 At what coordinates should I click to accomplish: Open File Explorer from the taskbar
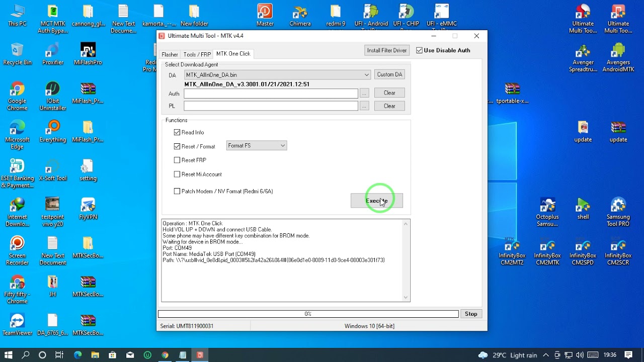click(95, 355)
